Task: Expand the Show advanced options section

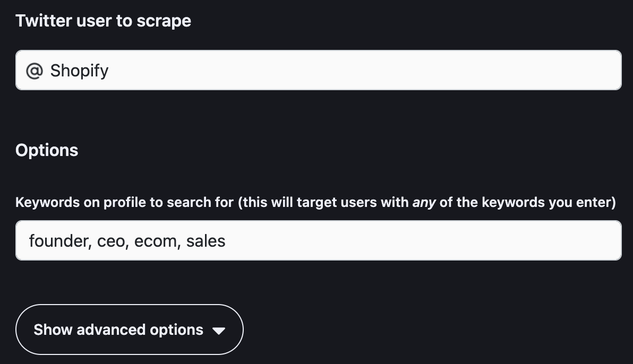Action: pos(129,330)
